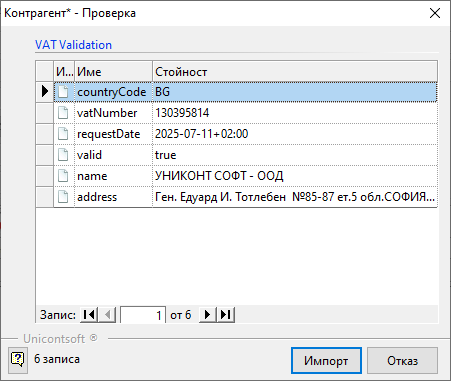The width and height of the screenshot is (451, 381).
Task: Select the vatNumber value 130395814
Action: tap(182, 113)
